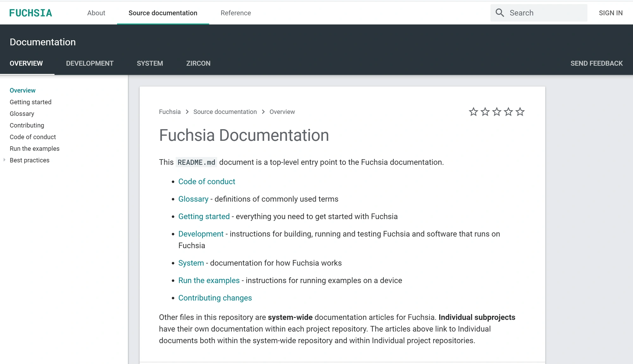Switch to the OVERVIEW tab

26,63
